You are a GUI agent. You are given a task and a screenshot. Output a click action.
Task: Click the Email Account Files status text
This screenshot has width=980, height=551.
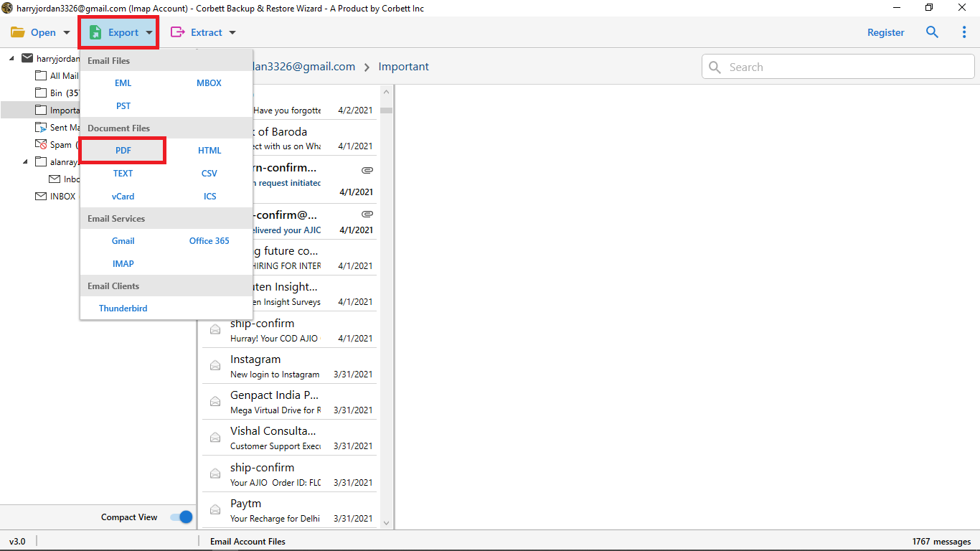(x=248, y=542)
